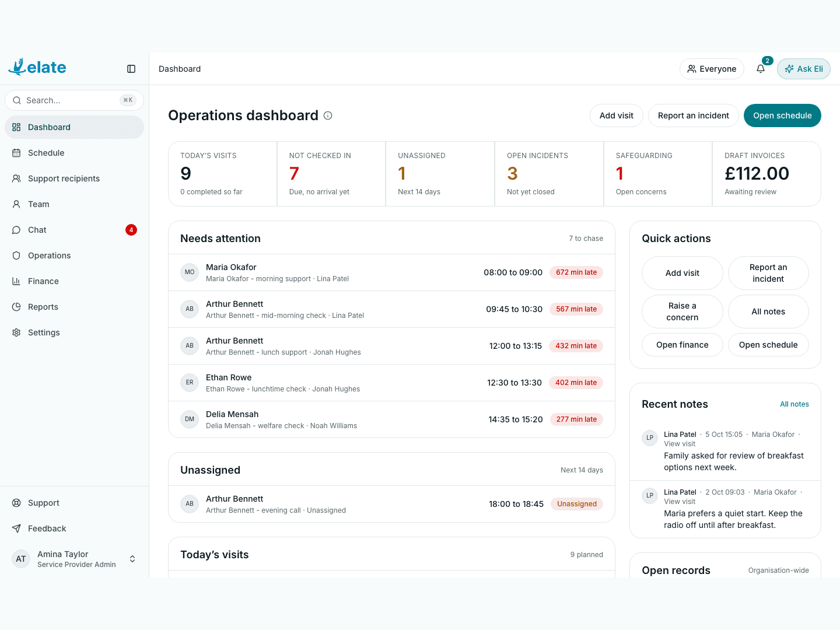Focus the Search field

pos(74,100)
